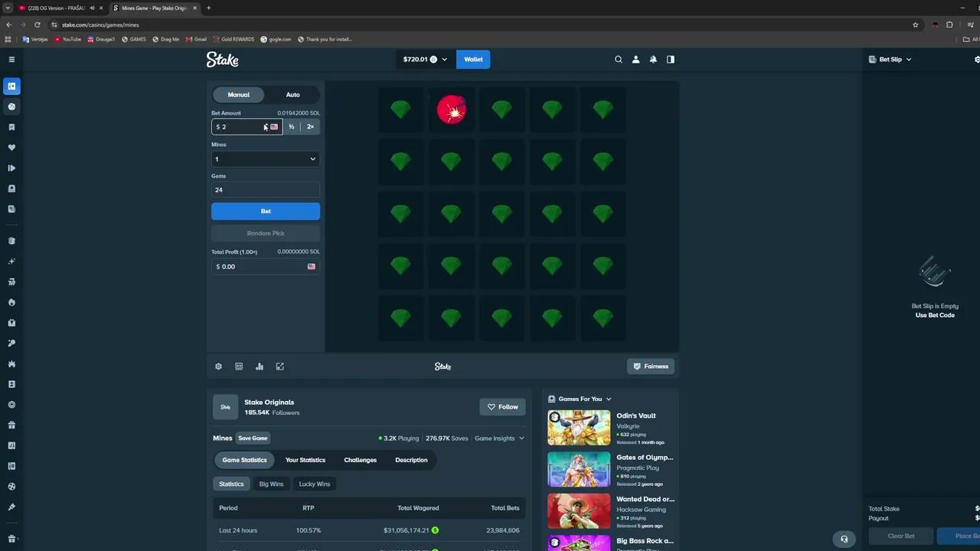Click the Use Bet Code link
Image resolution: width=980 pixels, height=551 pixels.
pyautogui.click(x=935, y=315)
